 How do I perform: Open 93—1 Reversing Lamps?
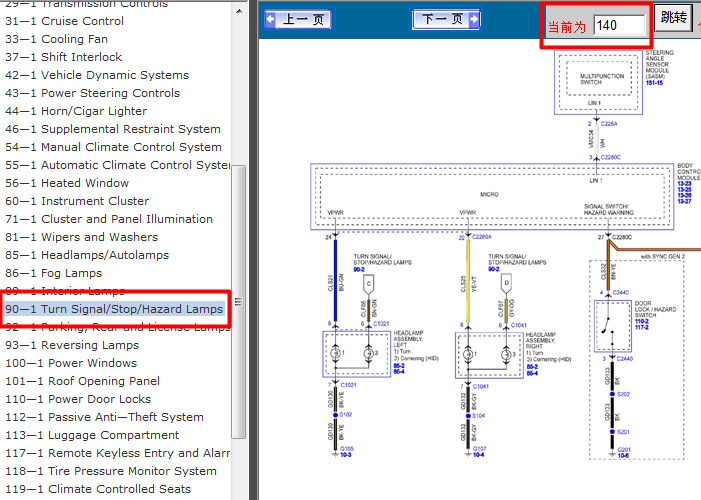pyautogui.click(x=72, y=345)
